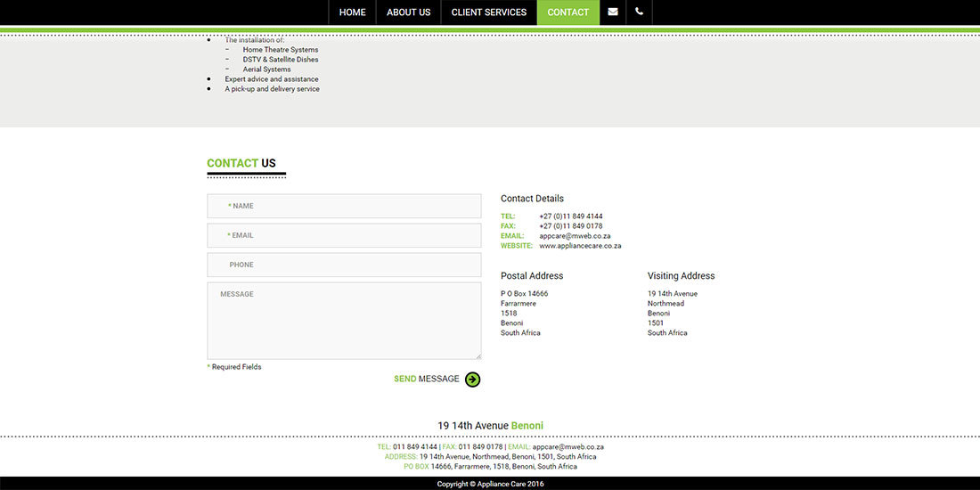This screenshot has width=980, height=490.
Task: Focus the EMAIL input field
Action: click(345, 235)
